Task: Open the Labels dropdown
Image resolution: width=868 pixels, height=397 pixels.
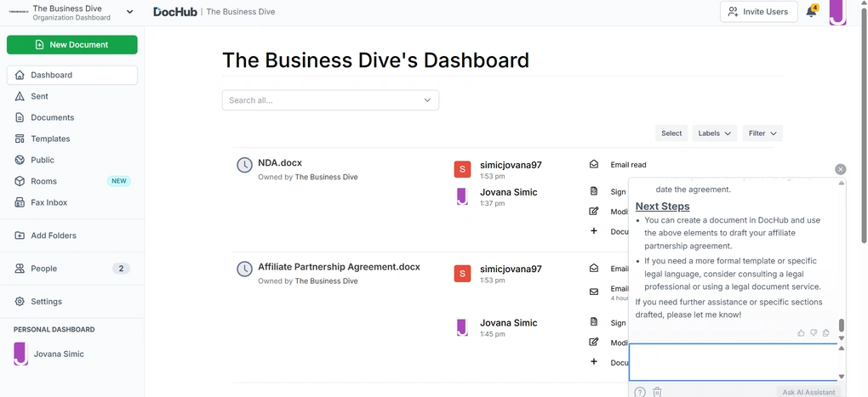Action: coord(714,133)
